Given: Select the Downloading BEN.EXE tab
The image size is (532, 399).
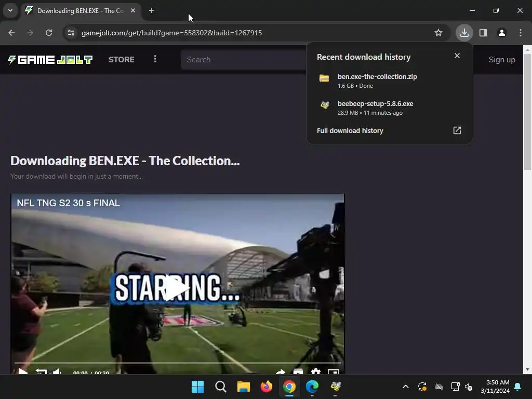Looking at the screenshot, I should point(81,11).
